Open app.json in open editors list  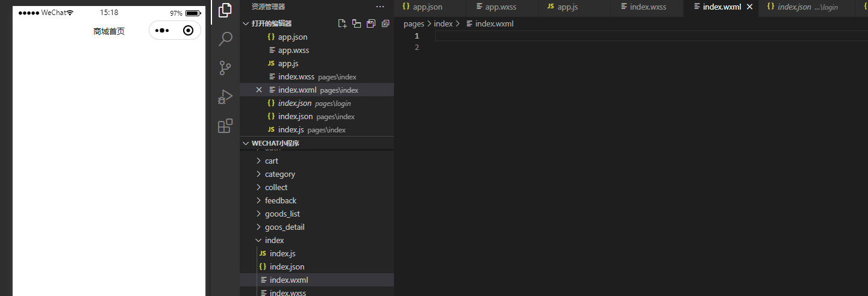pyautogui.click(x=317, y=37)
